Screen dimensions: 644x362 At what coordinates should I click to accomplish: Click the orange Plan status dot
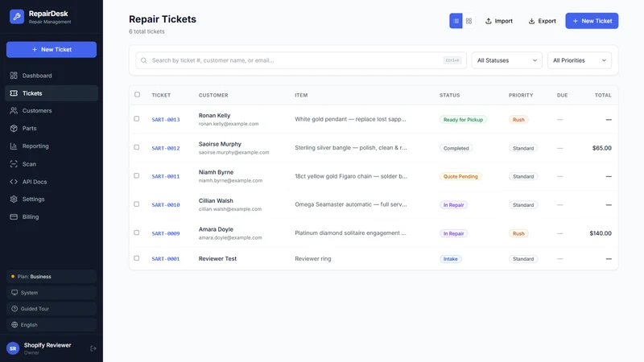pos(13,277)
